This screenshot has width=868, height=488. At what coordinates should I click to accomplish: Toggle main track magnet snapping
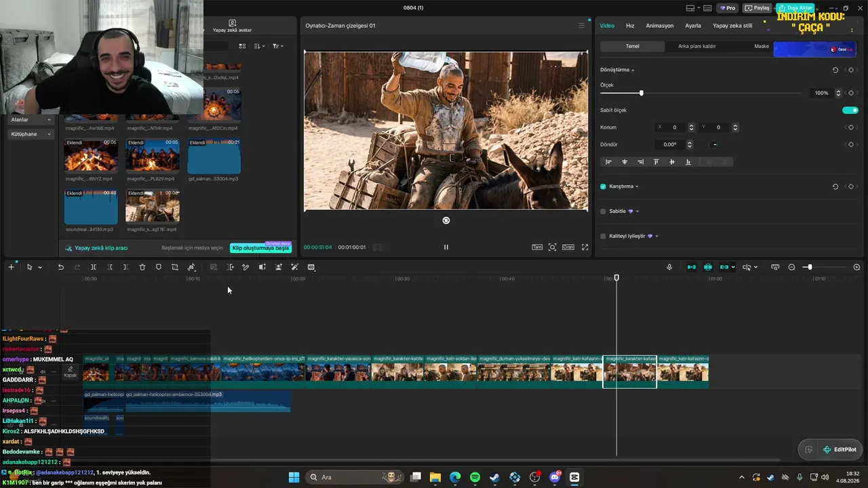point(692,267)
